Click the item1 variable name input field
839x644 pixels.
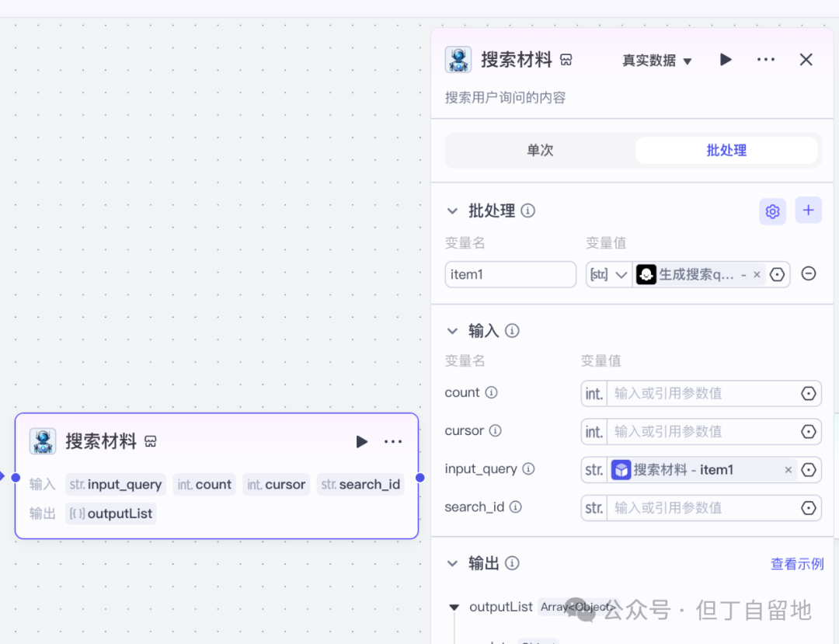510,273
